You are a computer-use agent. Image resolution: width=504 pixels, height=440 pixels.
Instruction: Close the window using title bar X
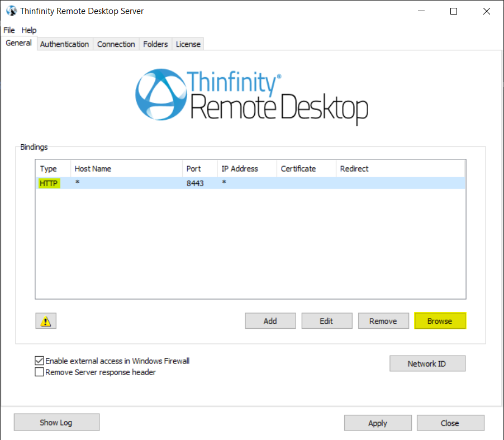(486, 11)
